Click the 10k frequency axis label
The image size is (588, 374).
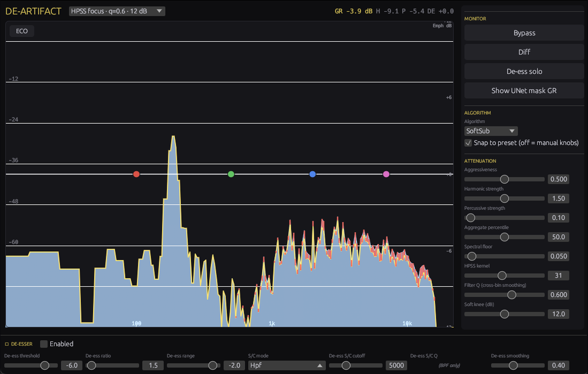point(407,323)
